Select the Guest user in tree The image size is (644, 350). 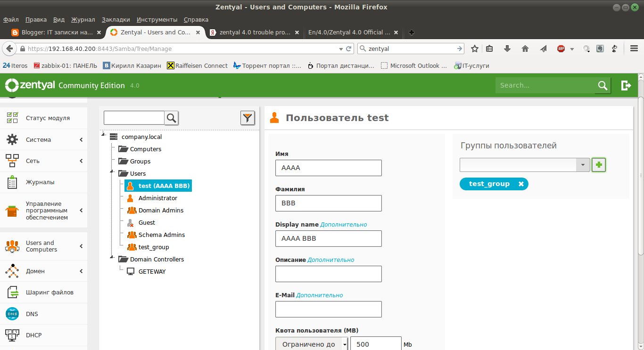pyautogui.click(x=147, y=223)
